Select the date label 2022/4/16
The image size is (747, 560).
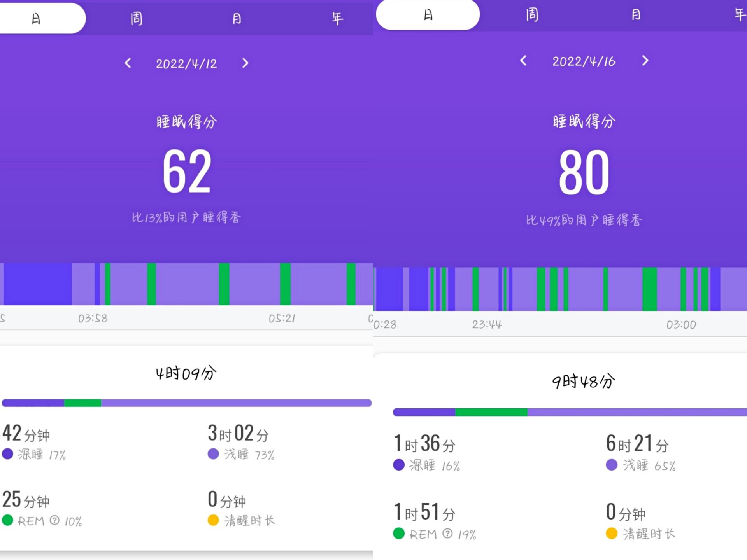click(584, 61)
